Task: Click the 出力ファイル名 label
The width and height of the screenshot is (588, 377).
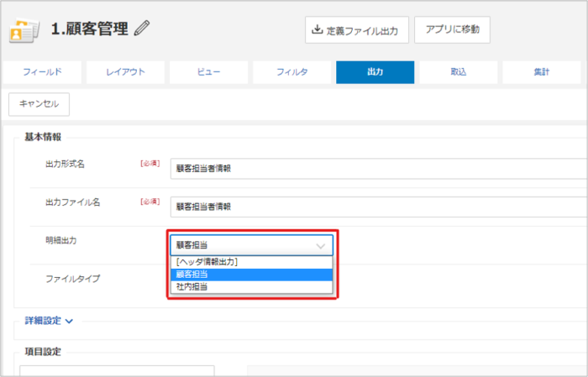Action: [73, 202]
